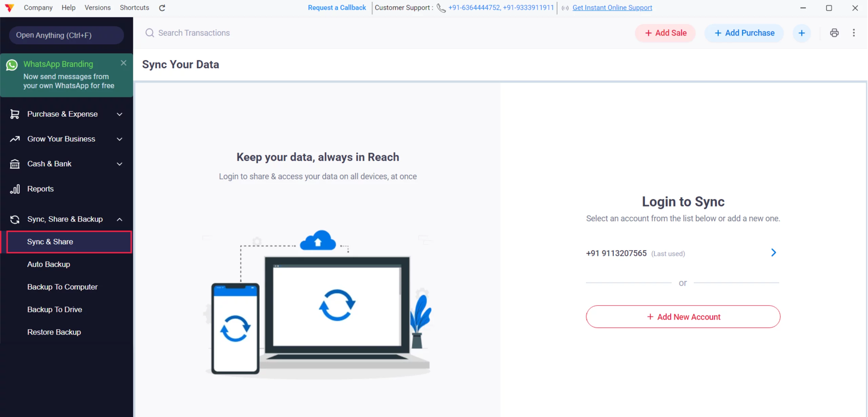Viewport: 868px width, 417px height.
Task: Click the arrow next to account +91 9113207565
Action: pos(773,253)
